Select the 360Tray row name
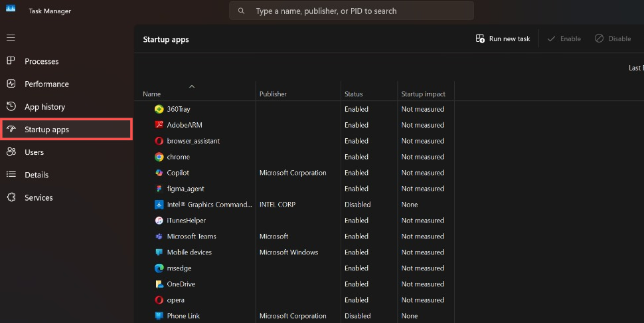 pyautogui.click(x=178, y=109)
